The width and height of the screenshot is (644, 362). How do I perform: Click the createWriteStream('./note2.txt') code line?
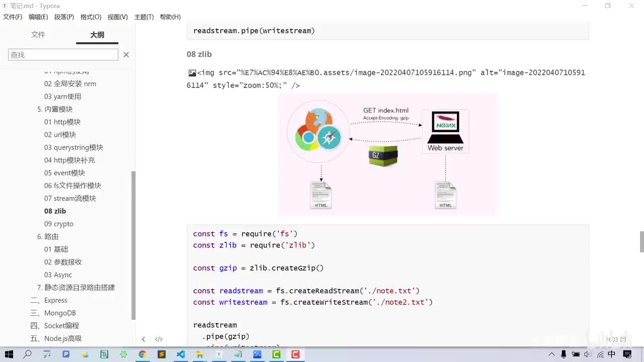click(x=313, y=302)
